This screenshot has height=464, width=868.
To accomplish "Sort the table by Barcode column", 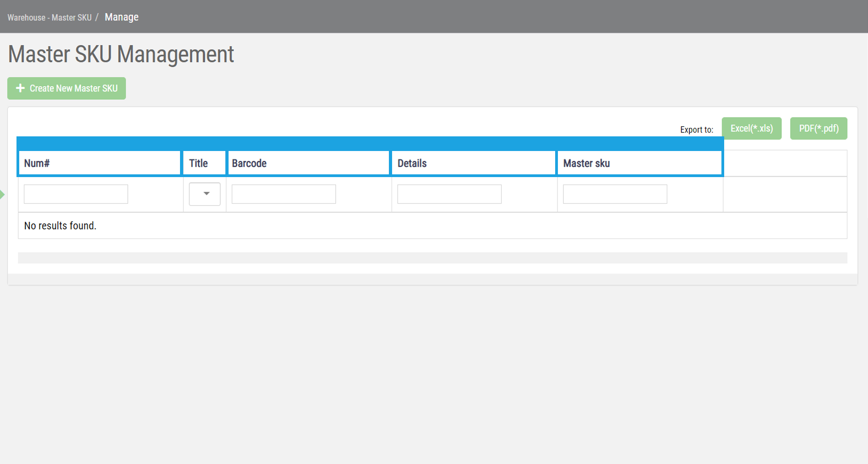I will [x=308, y=163].
